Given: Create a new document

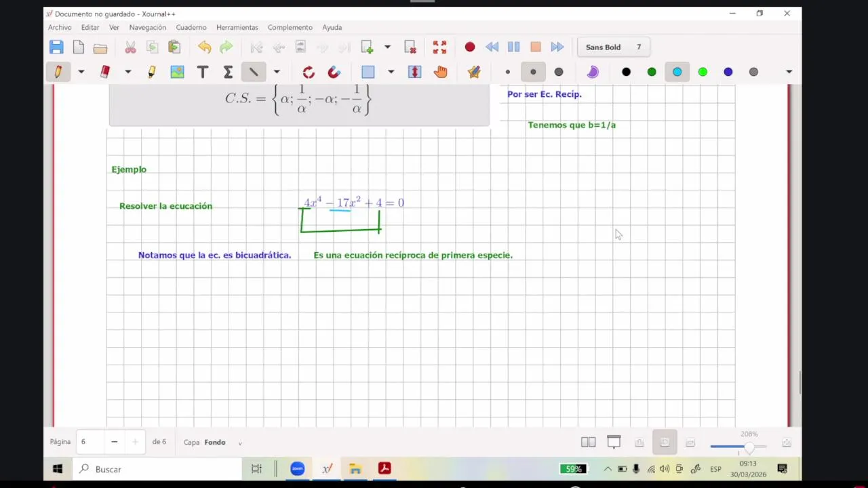Looking at the screenshot, I should coord(79,47).
